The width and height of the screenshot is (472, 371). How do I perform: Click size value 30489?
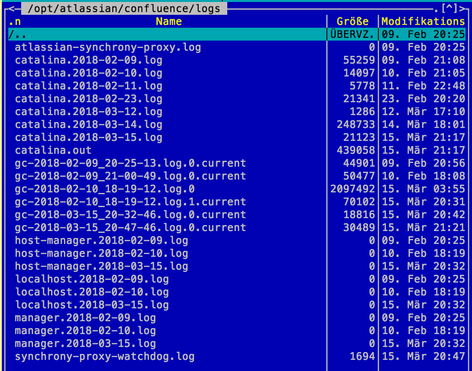[x=359, y=228]
